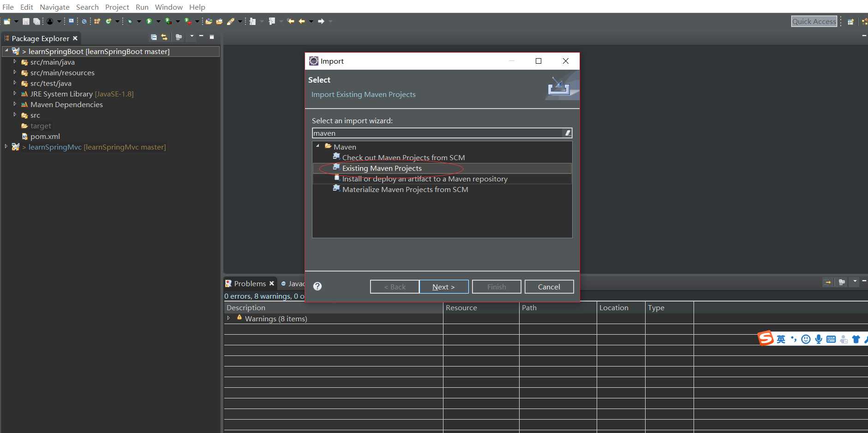Click the Search pen toolbar icon
The image size is (868, 433).
tap(231, 21)
